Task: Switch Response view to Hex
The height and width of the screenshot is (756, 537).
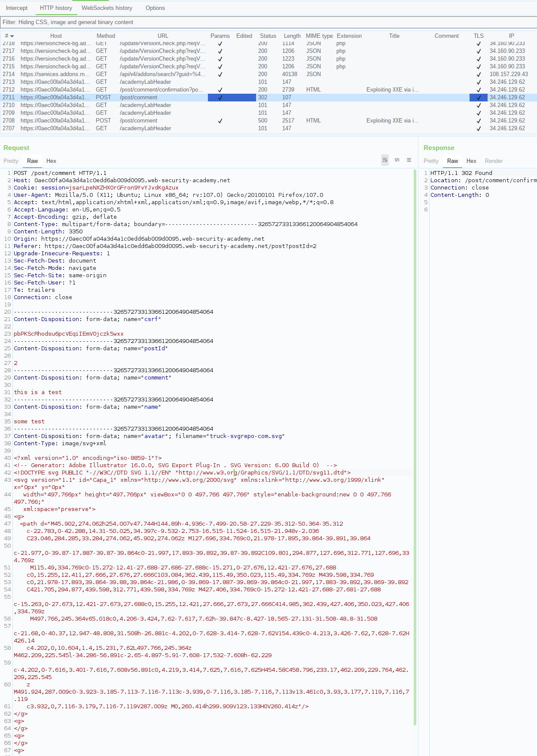Action: point(471,161)
